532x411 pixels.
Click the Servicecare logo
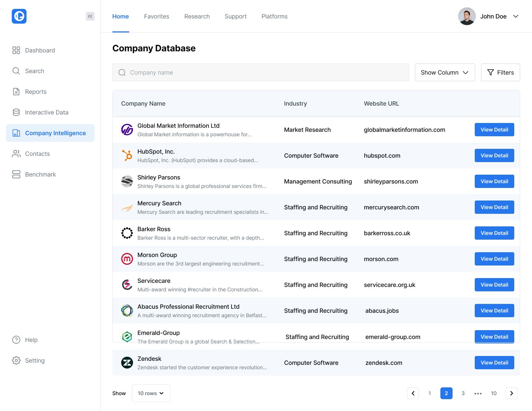coord(127,285)
